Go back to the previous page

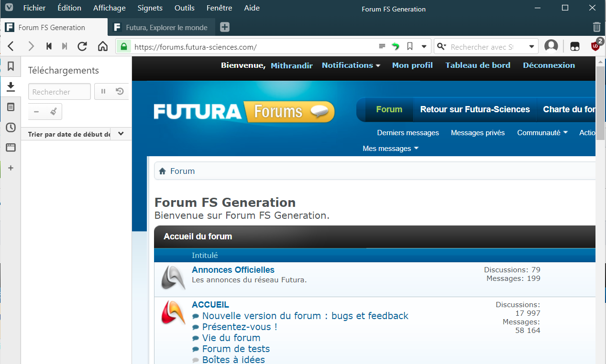pyautogui.click(x=11, y=46)
